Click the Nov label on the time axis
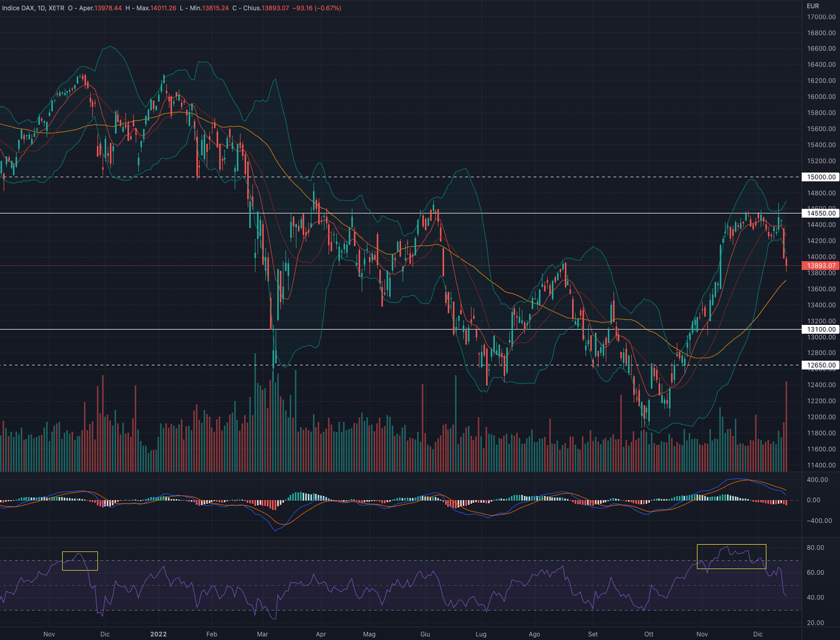 point(49,634)
